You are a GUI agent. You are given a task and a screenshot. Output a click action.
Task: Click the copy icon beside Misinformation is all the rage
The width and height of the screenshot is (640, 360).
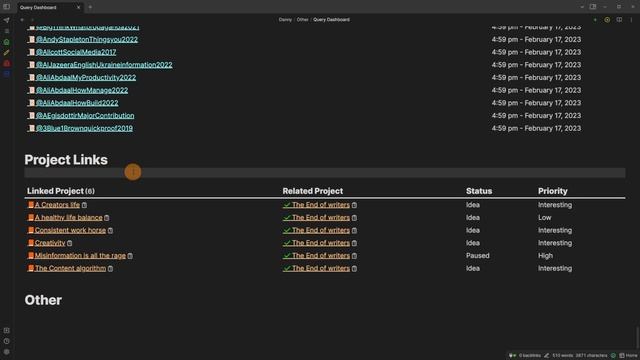130,256
